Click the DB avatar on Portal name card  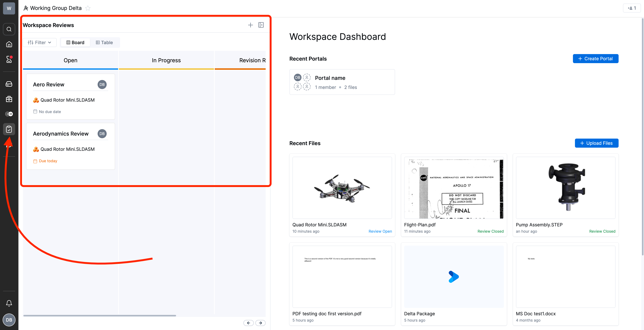click(x=297, y=77)
